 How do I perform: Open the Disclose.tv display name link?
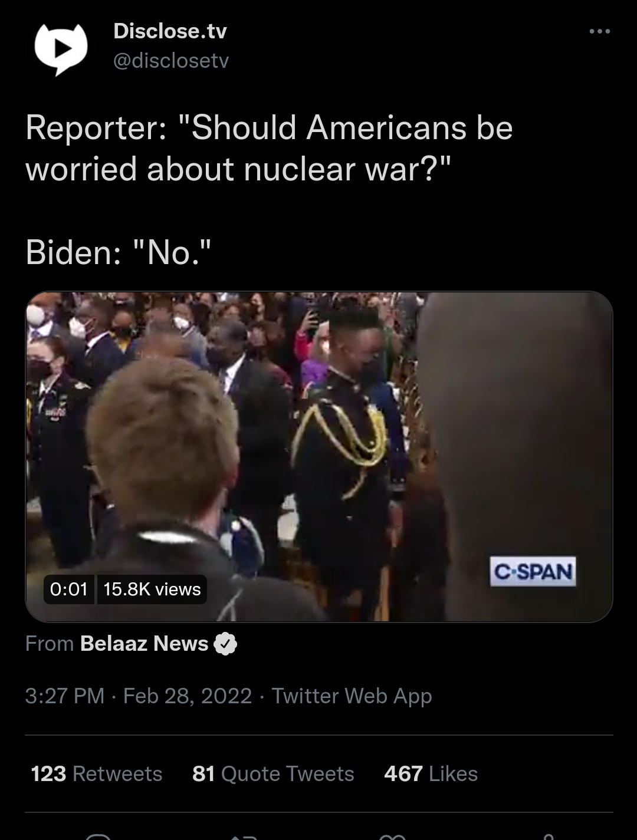click(170, 31)
